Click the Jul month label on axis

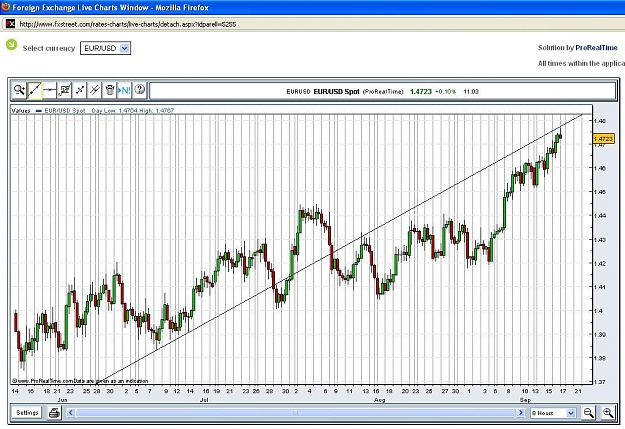pos(204,399)
